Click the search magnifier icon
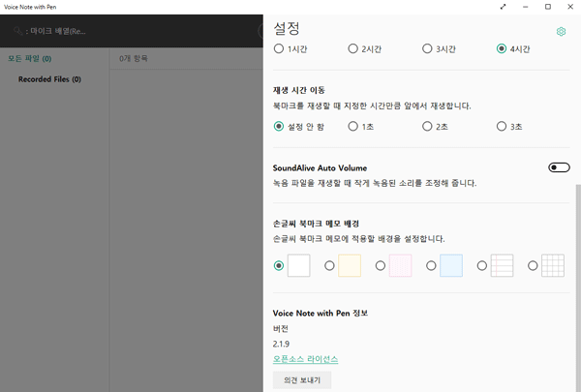Image resolution: width=581 pixels, height=392 pixels. click(17, 31)
